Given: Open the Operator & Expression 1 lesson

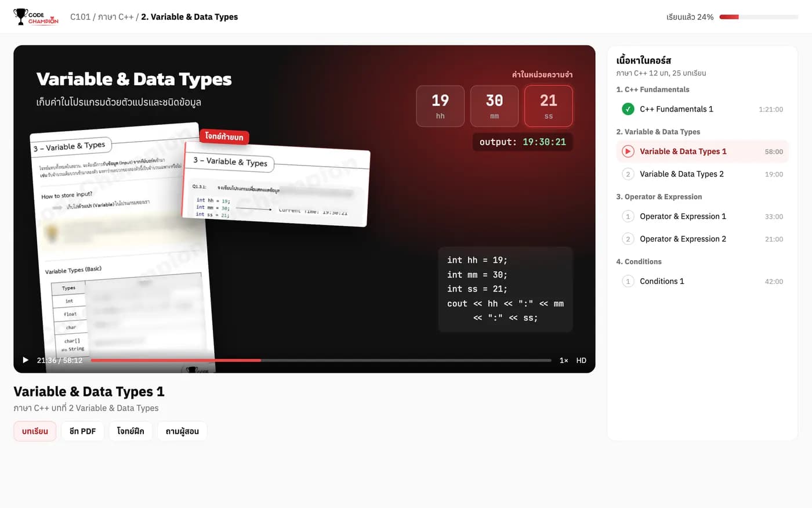Looking at the screenshot, I should [702, 217].
